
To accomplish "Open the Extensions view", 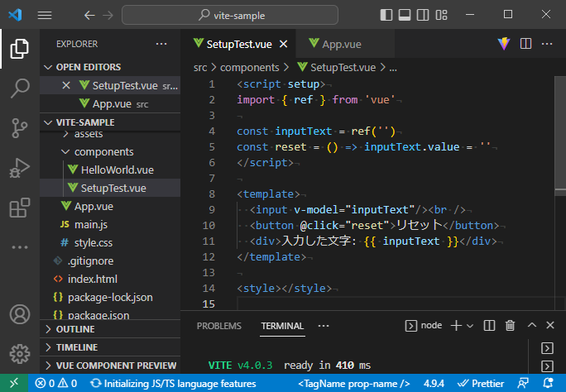I will tap(20, 208).
